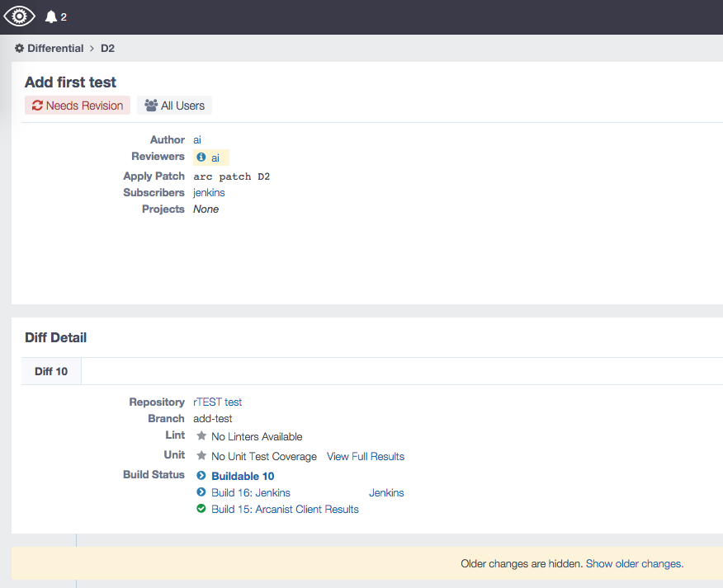Viewport: 723px width, 588px height.
Task: Open the notifications bell icon
Action: pyautogui.click(x=50, y=17)
